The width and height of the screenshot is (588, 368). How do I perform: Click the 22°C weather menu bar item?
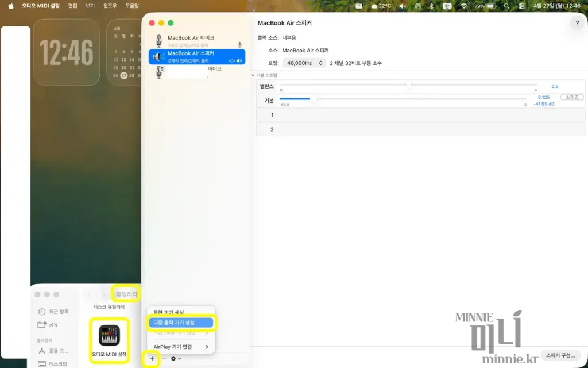(x=381, y=6)
